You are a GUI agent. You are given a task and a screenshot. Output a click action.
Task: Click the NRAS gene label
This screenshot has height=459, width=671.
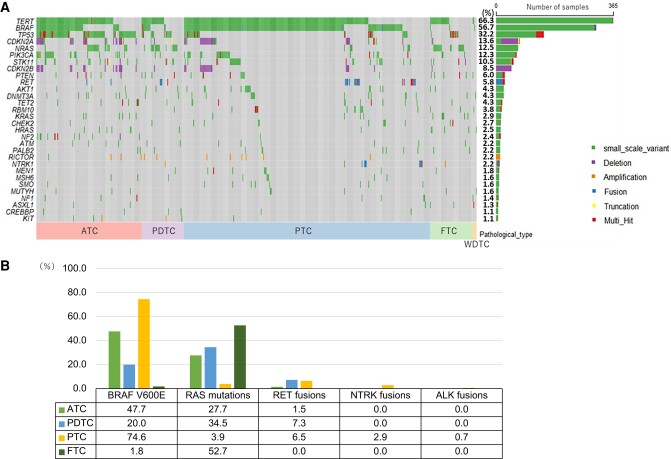tap(24, 48)
